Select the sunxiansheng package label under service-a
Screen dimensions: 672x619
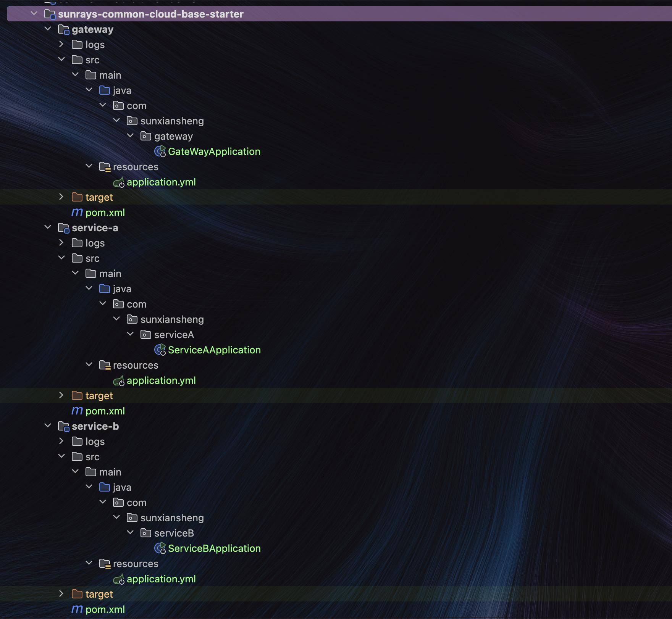pyautogui.click(x=172, y=319)
